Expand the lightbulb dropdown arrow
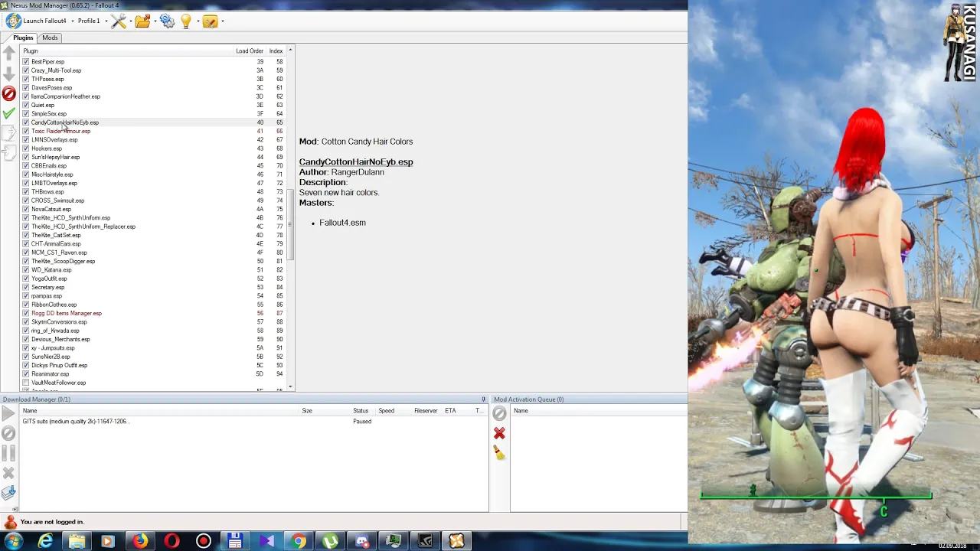 pos(198,21)
